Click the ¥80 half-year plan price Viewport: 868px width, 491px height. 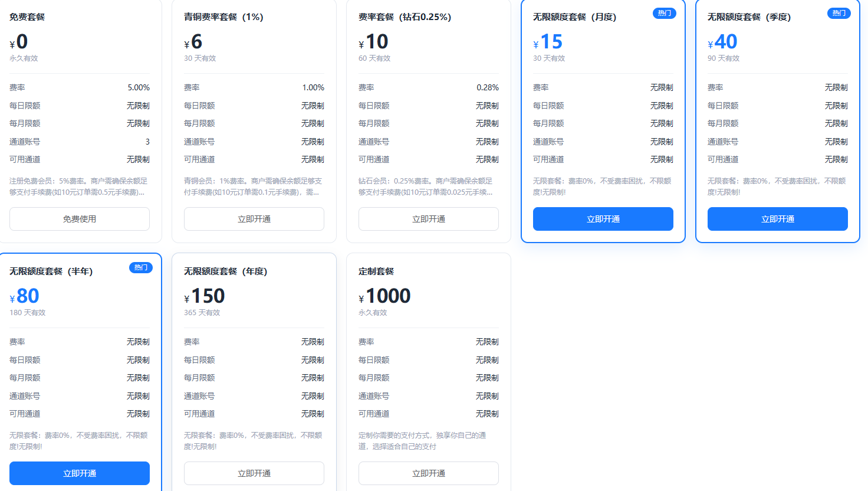[24, 296]
